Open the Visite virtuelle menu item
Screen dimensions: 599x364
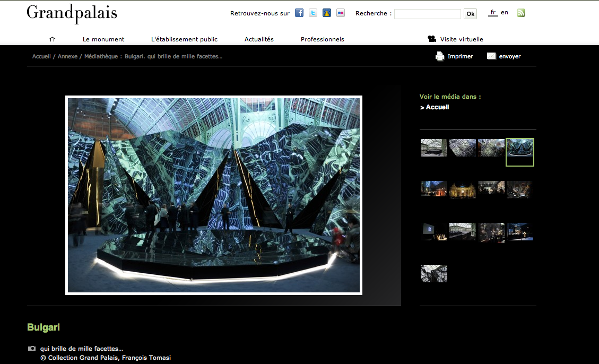(x=455, y=39)
